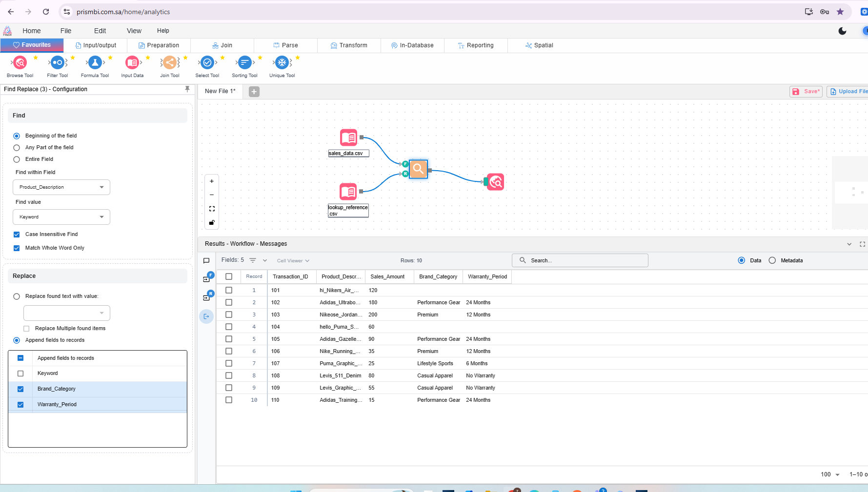868x492 pixels.
Task: Choose the Formula Tool icon
Action: coord(95,63)
